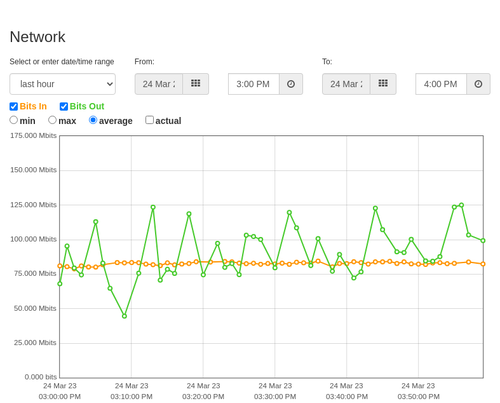This screenshot has width=500, height=403.
Task: Uncheck the Bits Out checkbox
Action: click(64, 106)
